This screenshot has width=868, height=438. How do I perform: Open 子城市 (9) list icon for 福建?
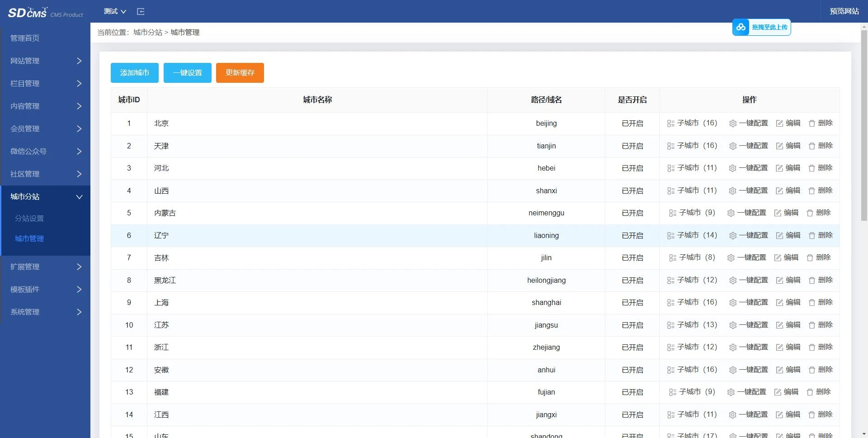(673, 392)
